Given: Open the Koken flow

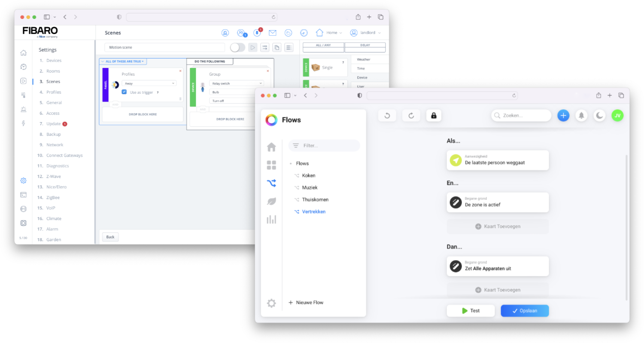Looking at the screenshot, I should click(309, 175).
